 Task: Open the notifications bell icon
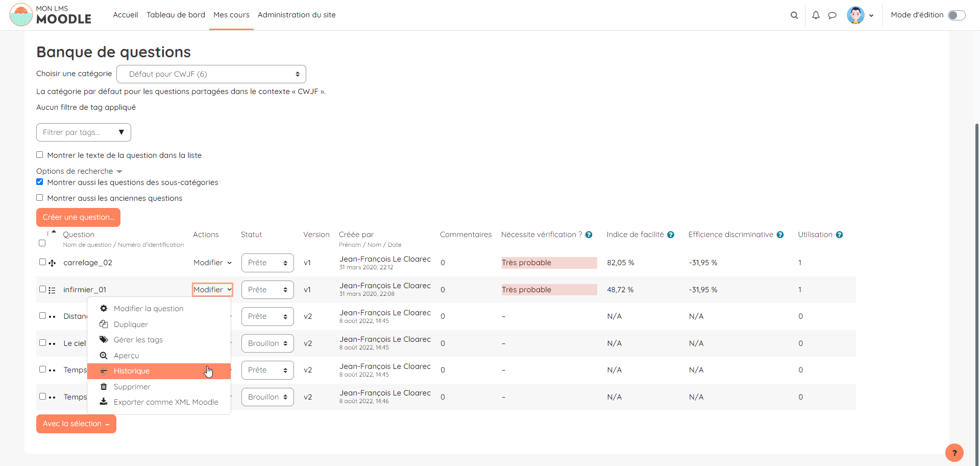(816, 15)
